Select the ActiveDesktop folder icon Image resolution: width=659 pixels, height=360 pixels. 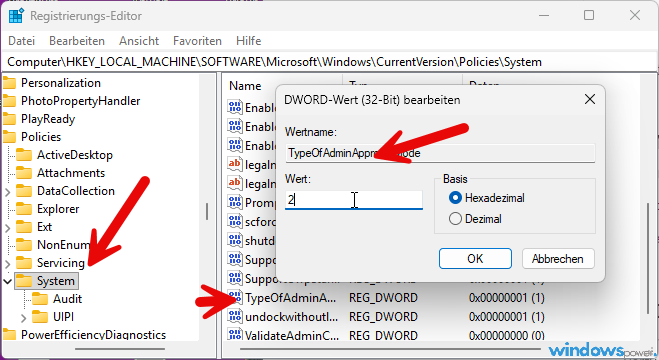click(24, 155)
